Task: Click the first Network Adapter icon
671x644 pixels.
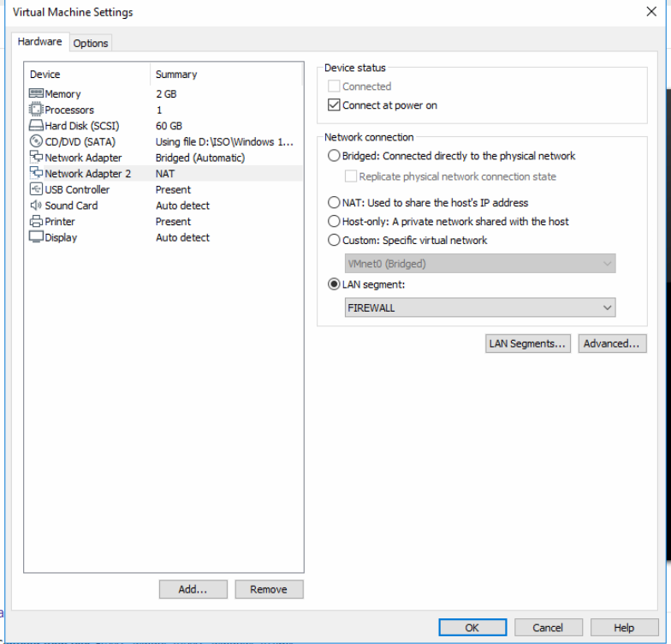Action: tap(36, 157)
